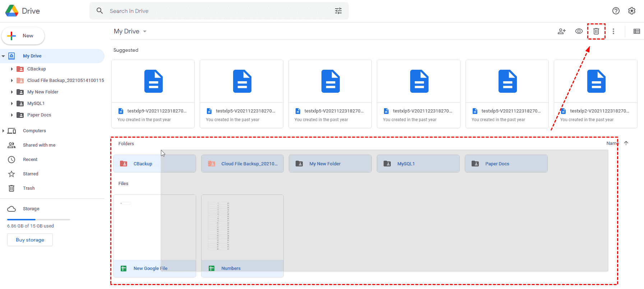Open the search options filter icon
Screen dimensions: 644x289
(x=338, y=11)
